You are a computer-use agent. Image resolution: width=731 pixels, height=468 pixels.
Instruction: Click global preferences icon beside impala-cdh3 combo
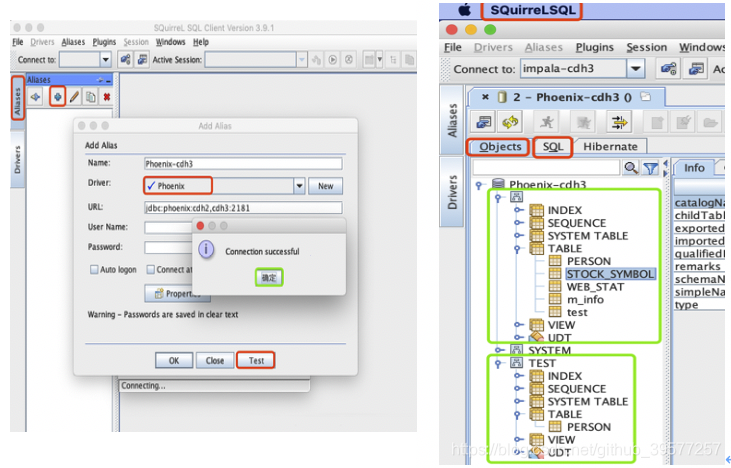tap(669, 69)
